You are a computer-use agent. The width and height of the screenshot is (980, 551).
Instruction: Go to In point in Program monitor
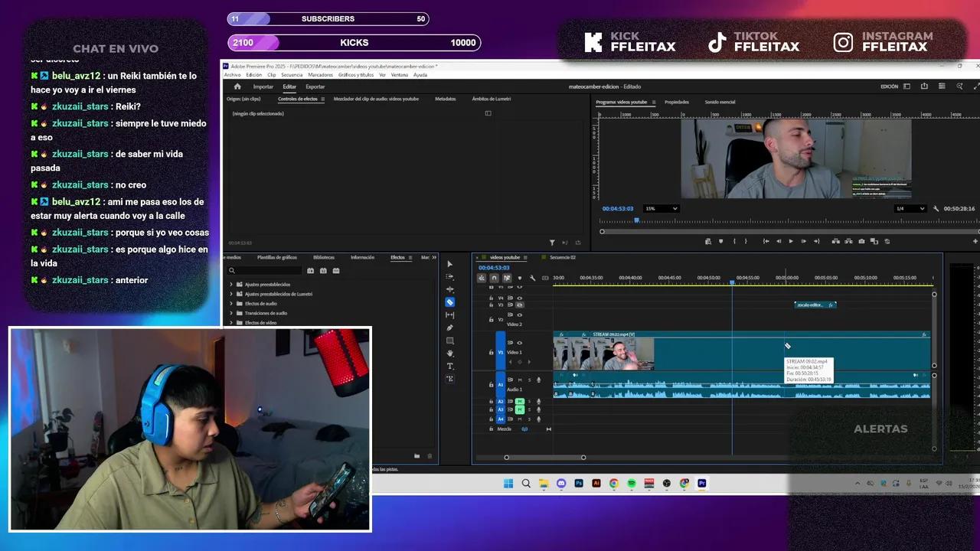(x=766, y=241)
